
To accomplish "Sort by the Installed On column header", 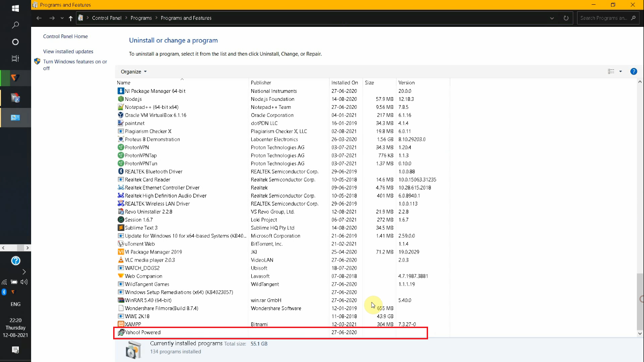I will click(344, 82).
